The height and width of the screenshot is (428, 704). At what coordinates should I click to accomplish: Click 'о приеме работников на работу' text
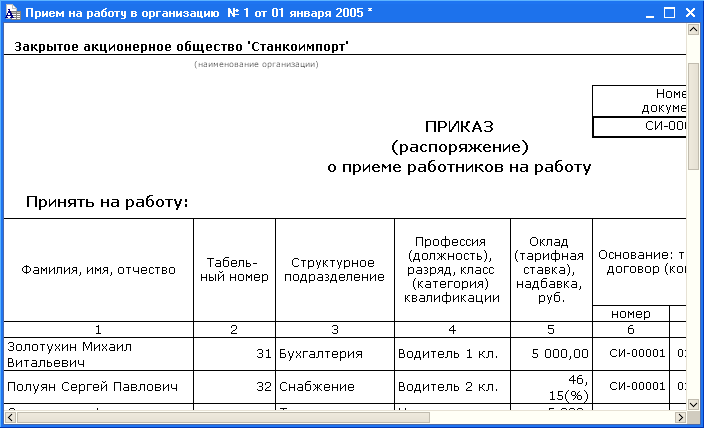click(x=459, y=167)
